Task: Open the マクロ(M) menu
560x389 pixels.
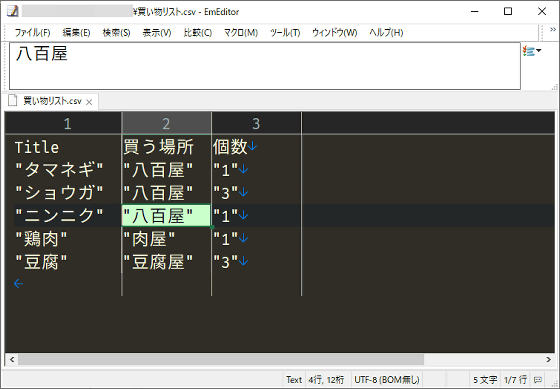Action: click(x=241, y=33)
